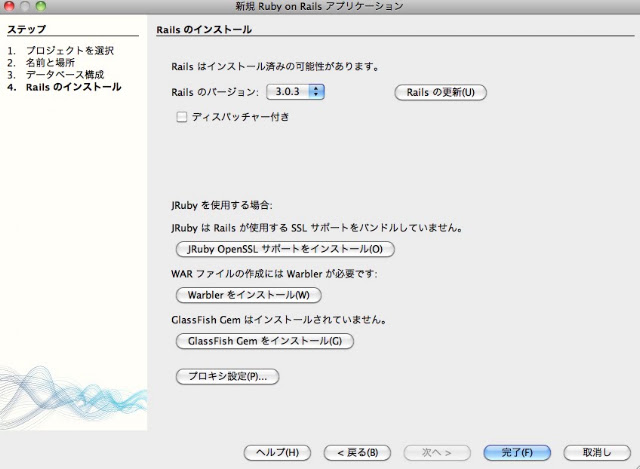640x469 pixels.
Task: Select step 3 データベース構成
Action: (65, 75)
